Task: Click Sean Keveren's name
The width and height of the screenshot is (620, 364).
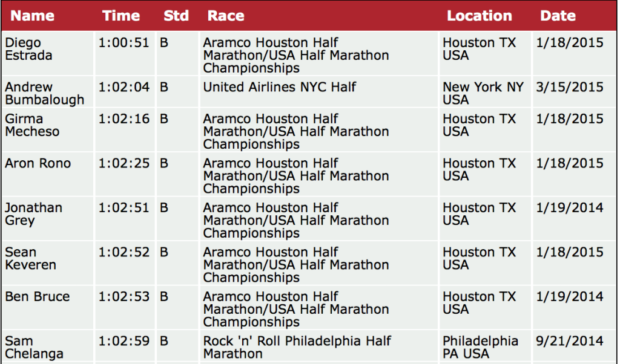Action: 30,258
